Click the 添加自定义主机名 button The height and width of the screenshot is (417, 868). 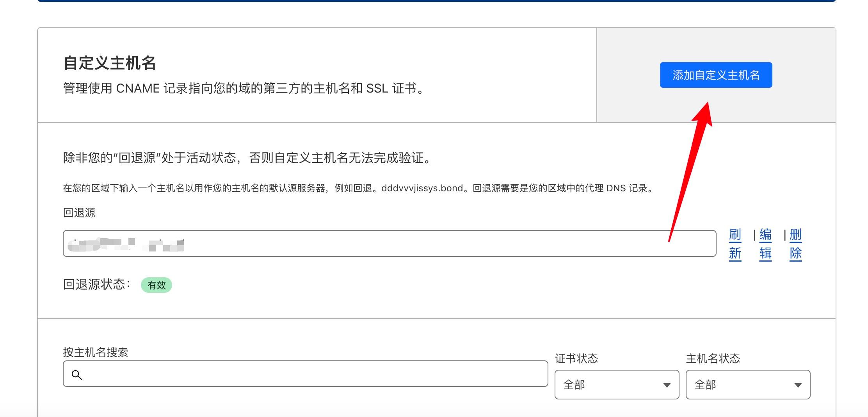tap(716, 75)
